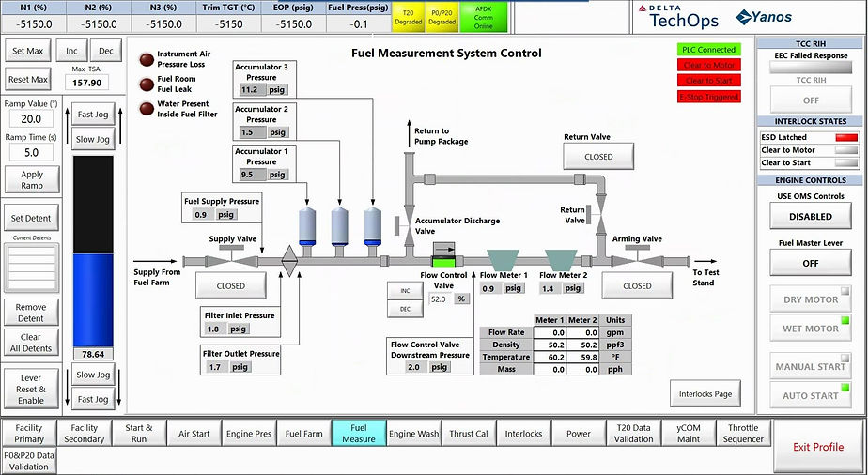
Task: Click the EEC Failed Response indicator bar
Action: click(x=811, y=67)
